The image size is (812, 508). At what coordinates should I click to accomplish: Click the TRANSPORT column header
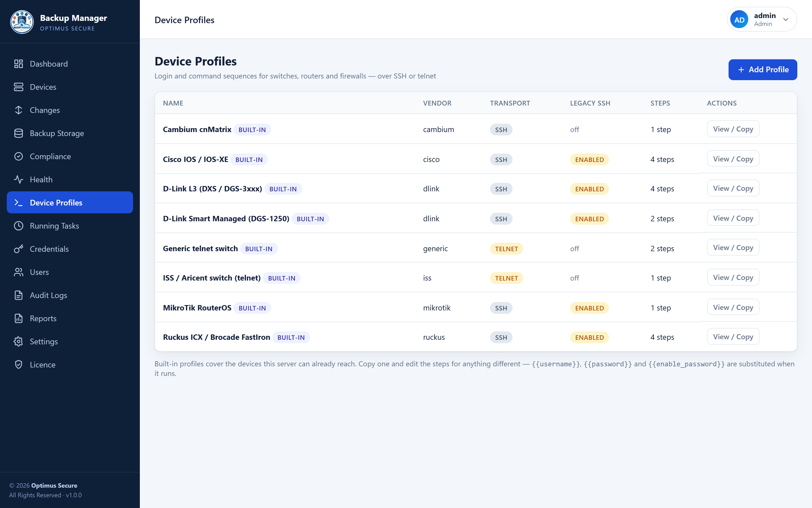pos(510,103)
